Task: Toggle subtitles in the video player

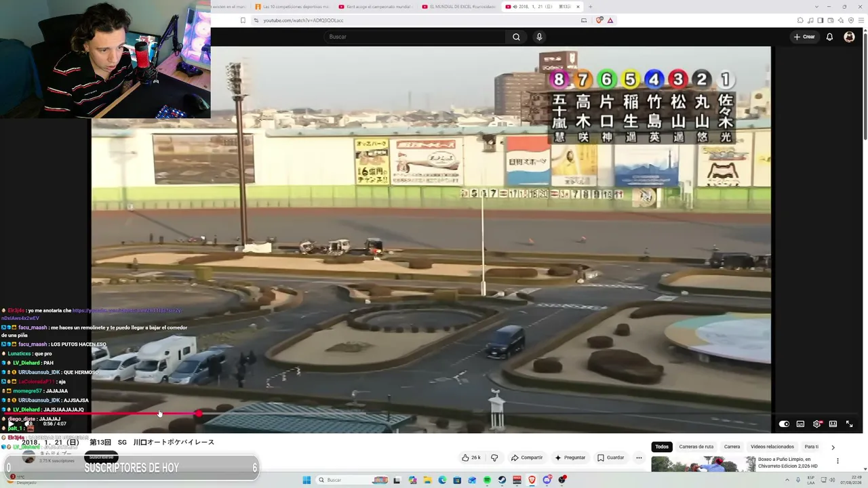Action: 800,424
